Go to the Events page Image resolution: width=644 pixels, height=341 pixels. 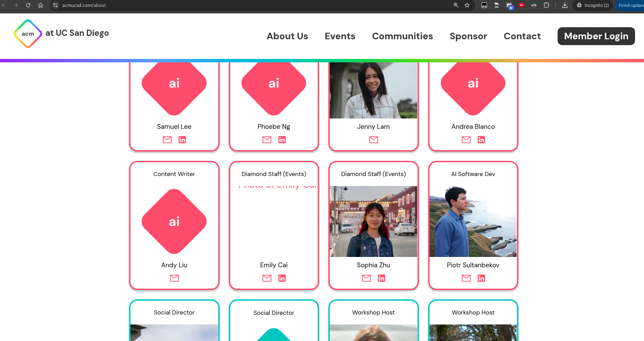pos(340,36)
